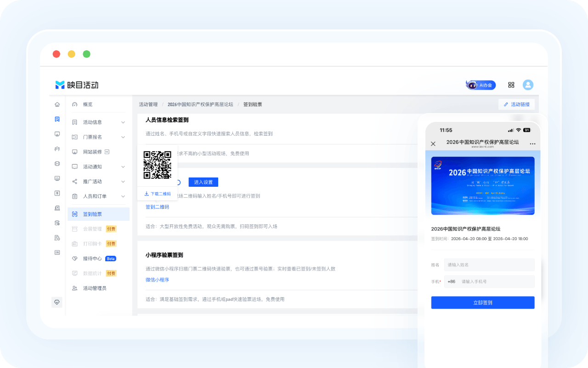Click the AI办会 button
The height and width of the screenshot is (368, 588).
(481, 85)
